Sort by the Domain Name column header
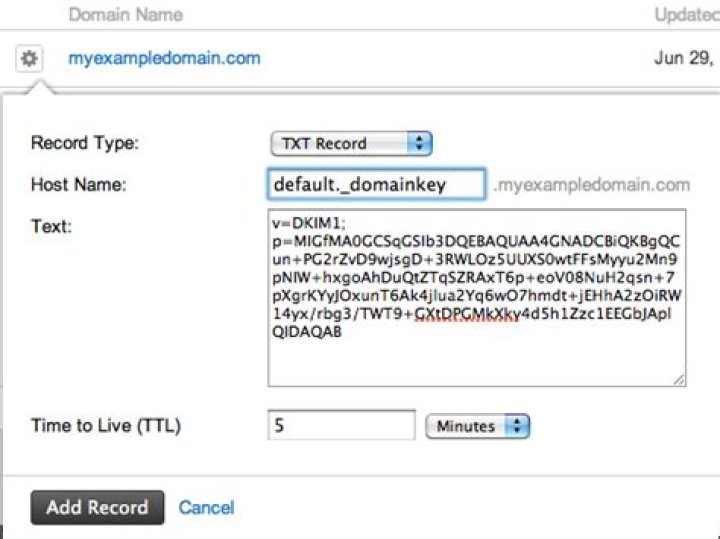720x539 pixels. click(x=125, y=15)
